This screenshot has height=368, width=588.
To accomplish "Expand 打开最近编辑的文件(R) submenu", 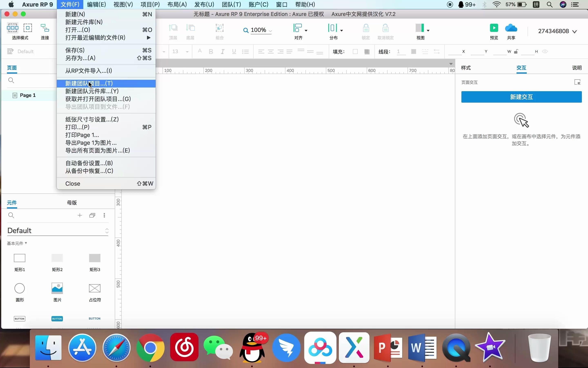I will tap(106, 37).
